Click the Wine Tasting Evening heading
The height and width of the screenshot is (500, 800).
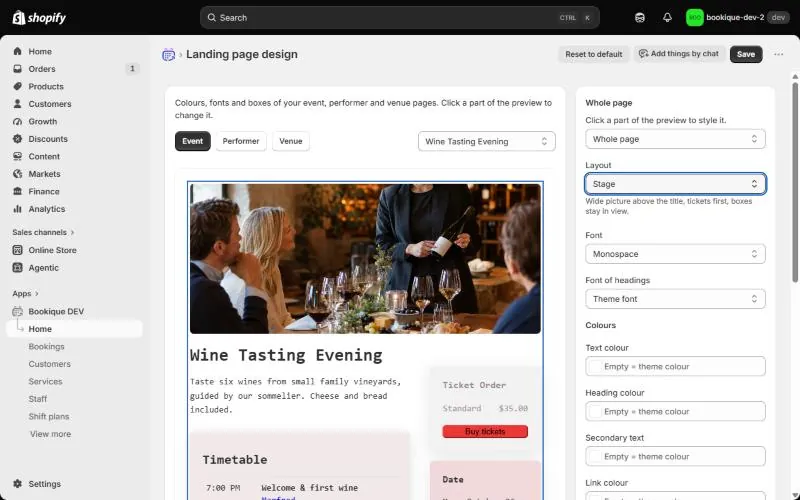coord(286,355)
